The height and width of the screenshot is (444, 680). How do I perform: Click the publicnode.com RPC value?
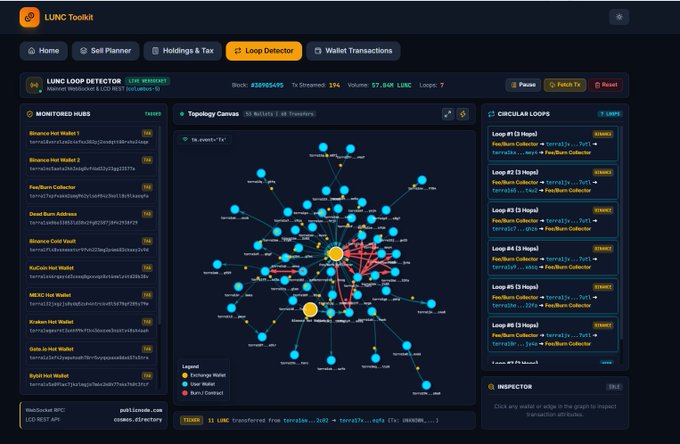pyautogui.click(x=141, y=410)
